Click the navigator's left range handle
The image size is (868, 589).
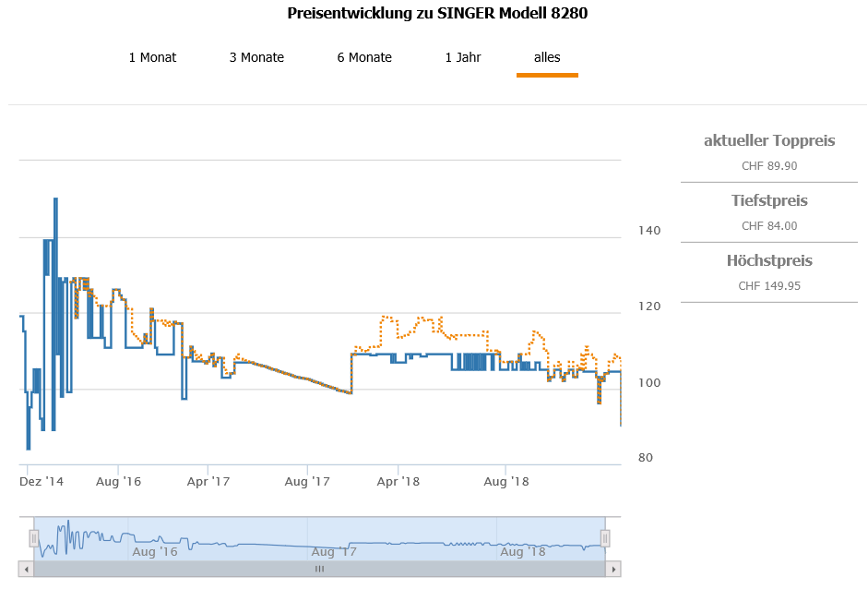(34, 537)
